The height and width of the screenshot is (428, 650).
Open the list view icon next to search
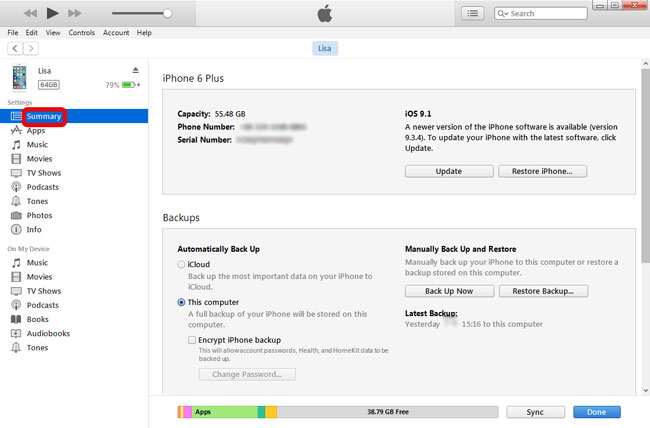coord(472,13)
